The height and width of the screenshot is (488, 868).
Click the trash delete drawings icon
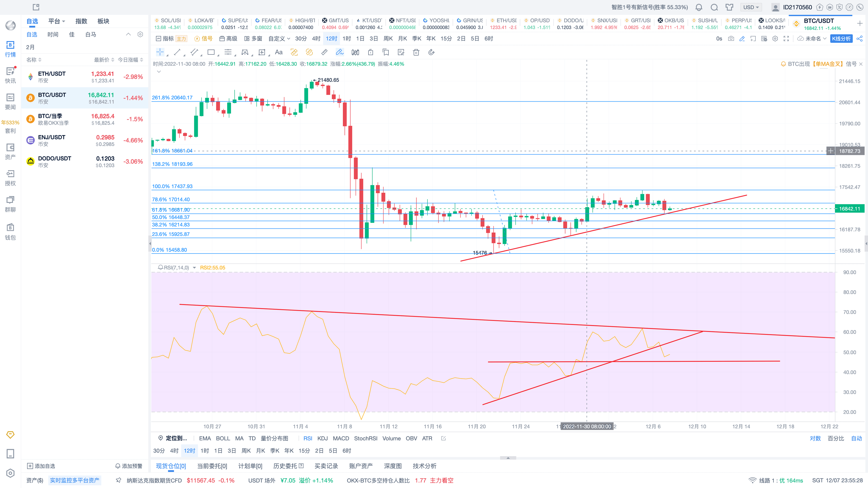pos(416,52)
